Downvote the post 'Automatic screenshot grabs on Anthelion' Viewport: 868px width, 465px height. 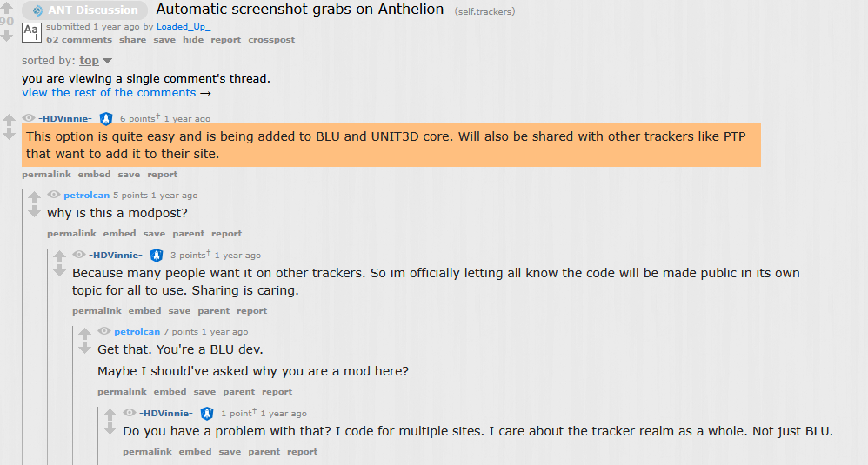pos(7,36)
